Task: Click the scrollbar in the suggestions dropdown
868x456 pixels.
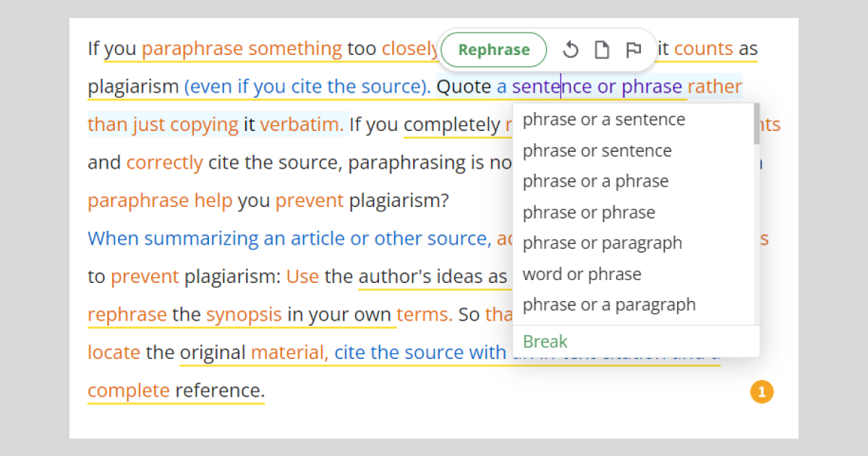Action: (756, 124)
